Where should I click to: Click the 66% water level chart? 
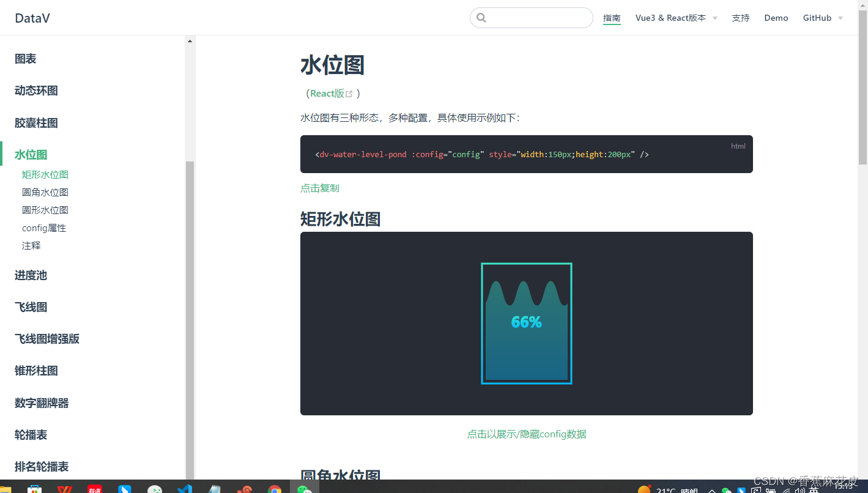tap(527, 324)
